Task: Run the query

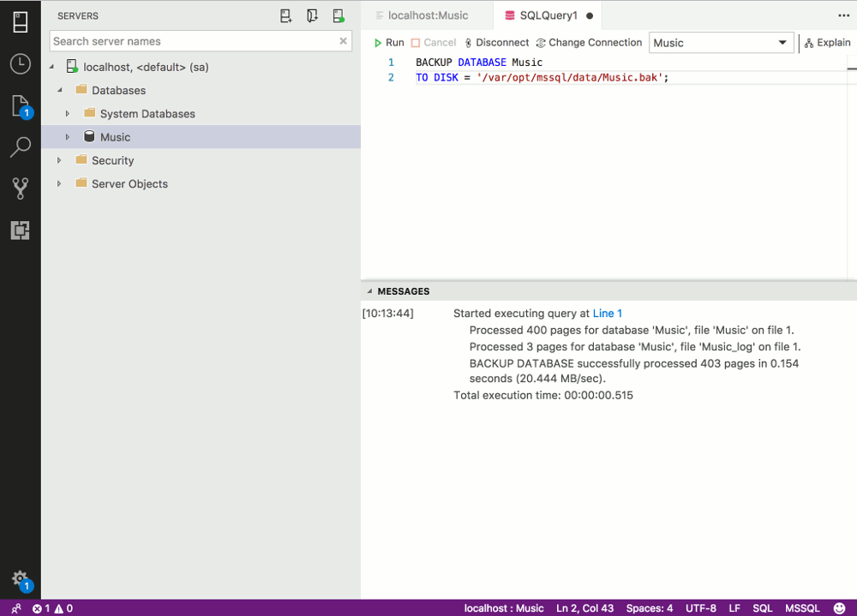Action: [x=389, y=43]
